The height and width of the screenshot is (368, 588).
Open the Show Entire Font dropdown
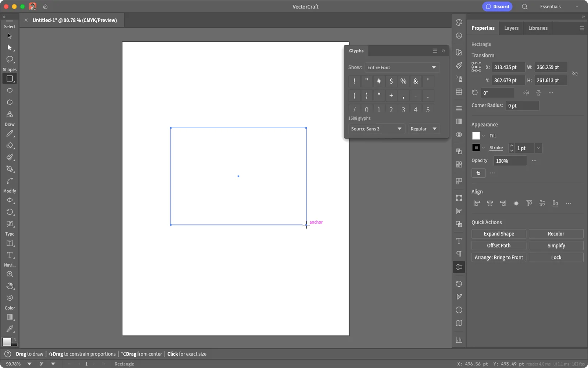[x=402, y=67]
